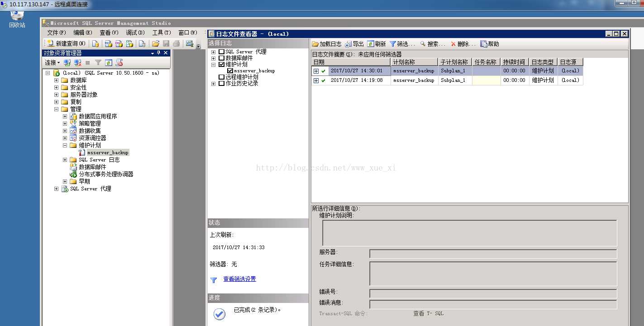
Task: Click the 日志类型 column header
Action: (543, 62)
